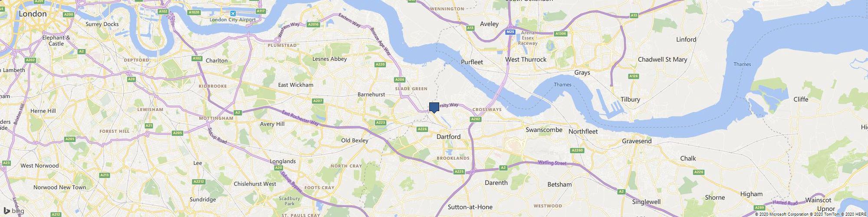
Task: Click the Tilbury label on the map
Action: [x=630, y=99]
